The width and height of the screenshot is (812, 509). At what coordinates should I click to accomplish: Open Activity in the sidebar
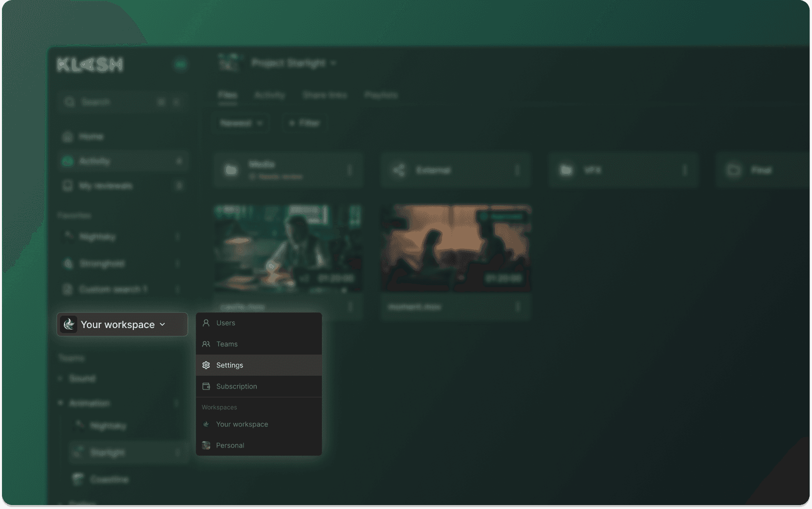123,161
